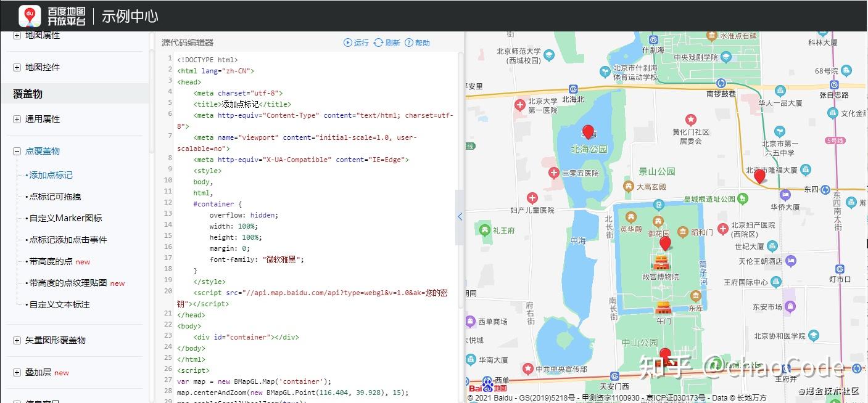Click the 故宫博物院 label on the map
This screenshot has width=868, height=403.
660,277
